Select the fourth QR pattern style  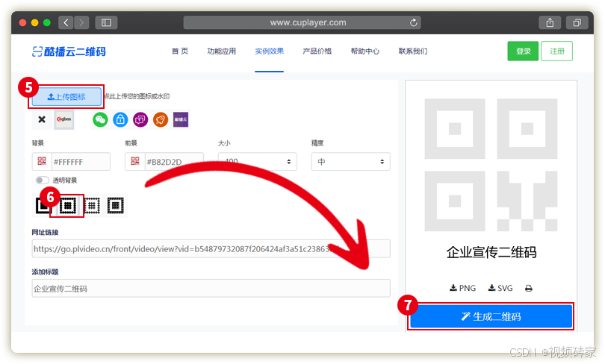pos(115,205)
